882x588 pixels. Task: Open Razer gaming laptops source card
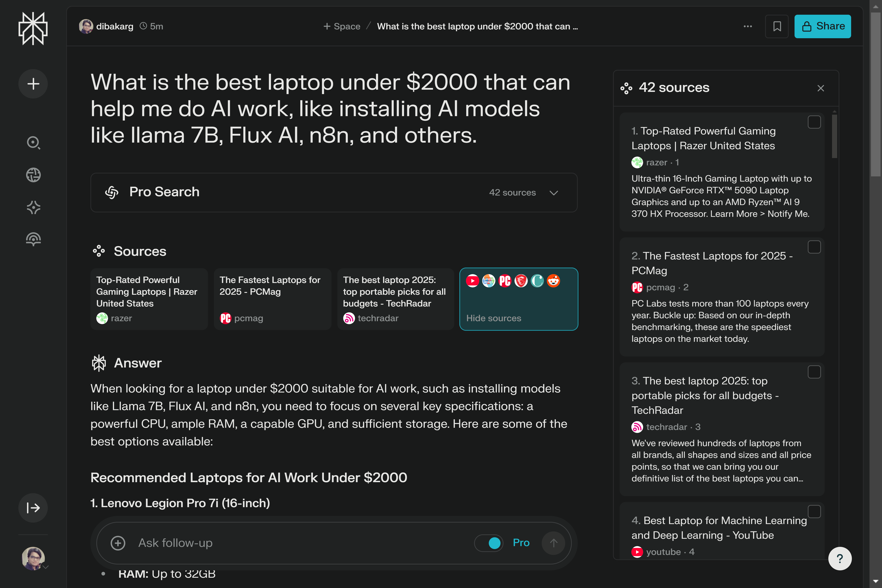[x=149, y=299]
